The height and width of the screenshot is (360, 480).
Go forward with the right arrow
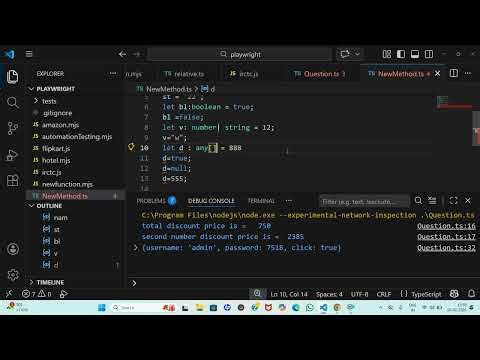tap(137, 54)
